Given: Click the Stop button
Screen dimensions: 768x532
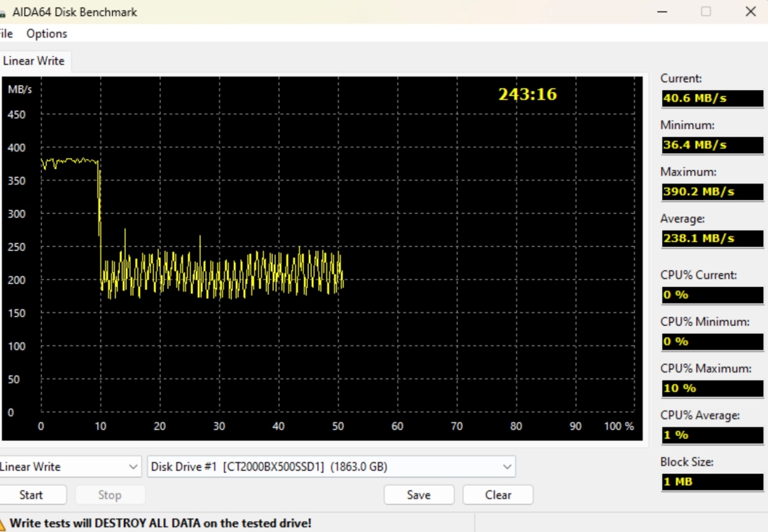Looking at the screenshot, I should pyautogui.click(x=110, y=495).
